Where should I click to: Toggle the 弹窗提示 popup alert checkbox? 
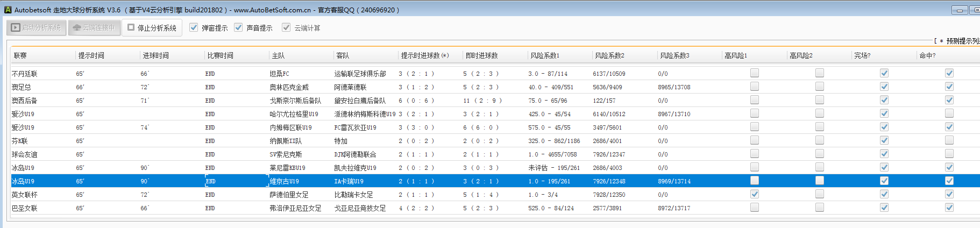point(194,27)
